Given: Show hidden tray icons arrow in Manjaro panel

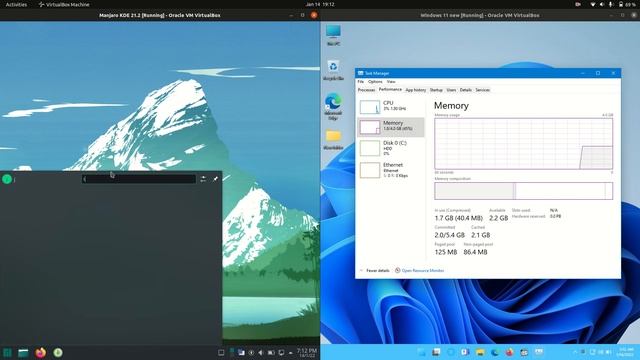Looking at the screenshot, I should pos(291,352).
